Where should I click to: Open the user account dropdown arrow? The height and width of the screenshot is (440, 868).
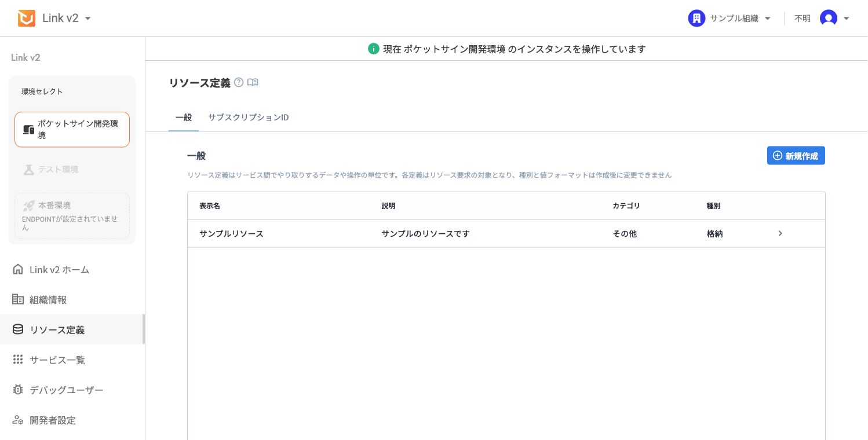coord(847,19)
